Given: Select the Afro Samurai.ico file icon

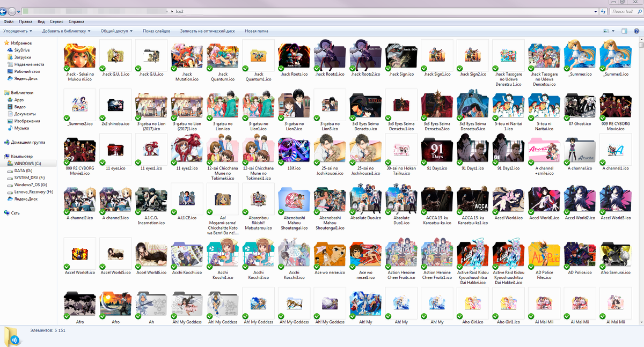Looking at the screenshot, I should point(616,254).
